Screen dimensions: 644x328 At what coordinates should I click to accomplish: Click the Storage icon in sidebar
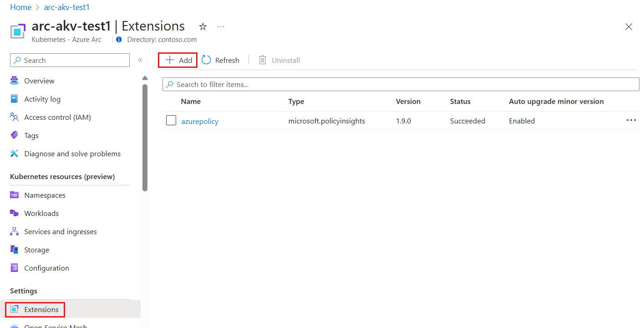point(15,250)
